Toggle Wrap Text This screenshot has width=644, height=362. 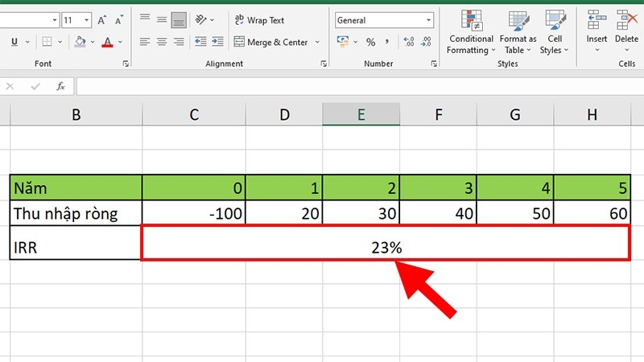point(259,20)
